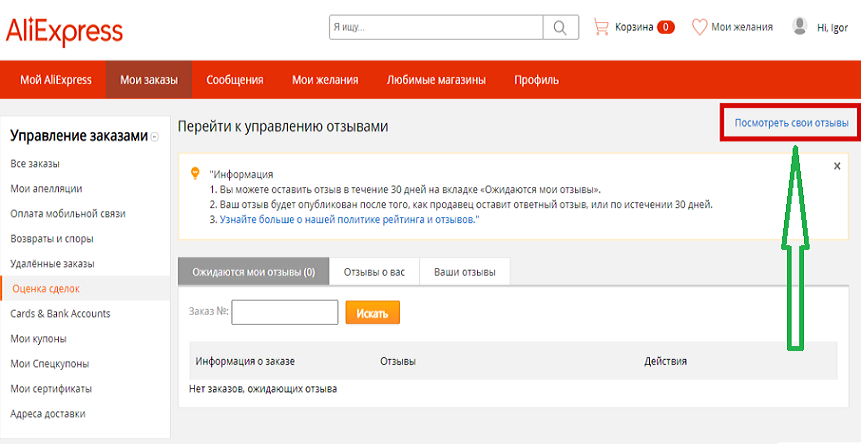This screenshot has height=444, width=861.
Task: Click the lightbulb information icon
Action: click(194, 173)
